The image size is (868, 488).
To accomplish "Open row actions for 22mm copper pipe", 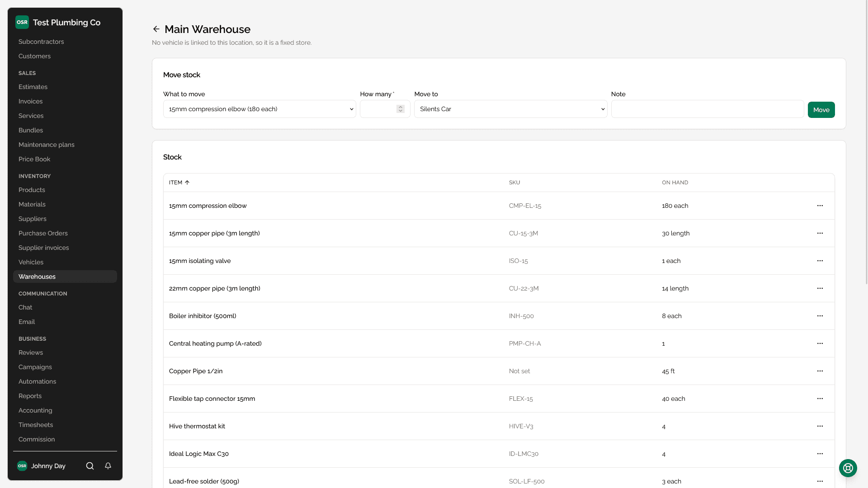I will (820, 288).
